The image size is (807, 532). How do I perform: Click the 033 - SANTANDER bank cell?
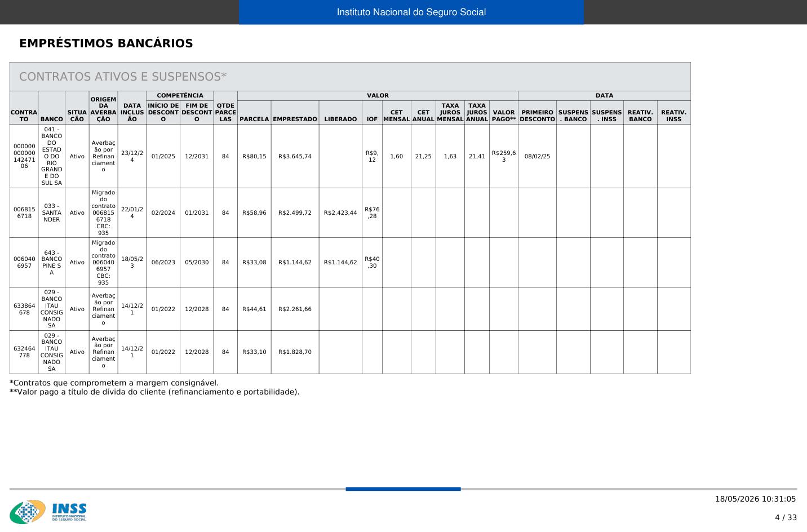(52, 212)
